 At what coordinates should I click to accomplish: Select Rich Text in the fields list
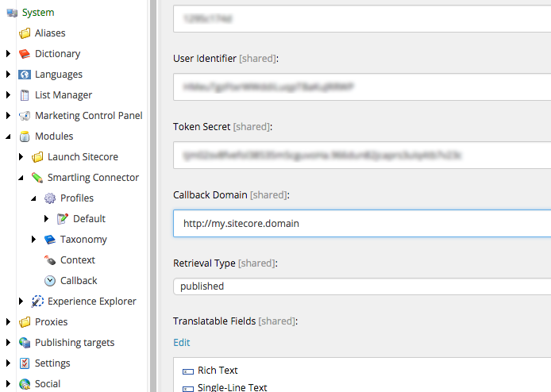tap(218, 371)
